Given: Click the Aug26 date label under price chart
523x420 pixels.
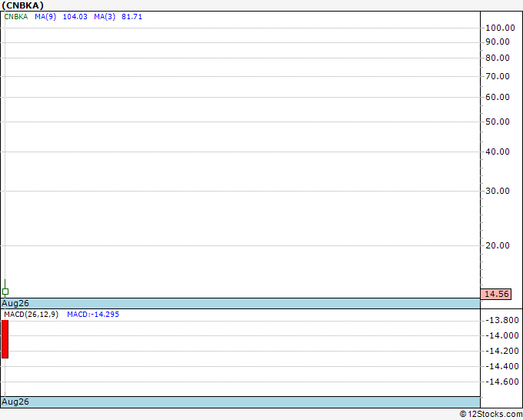Looking at the screenshot, I should point(15,304).
